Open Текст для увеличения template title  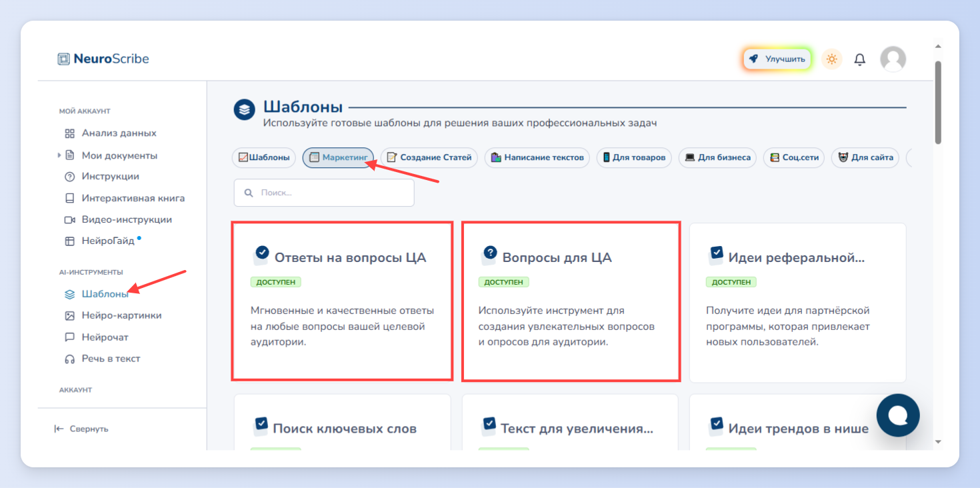coord(577,429)
